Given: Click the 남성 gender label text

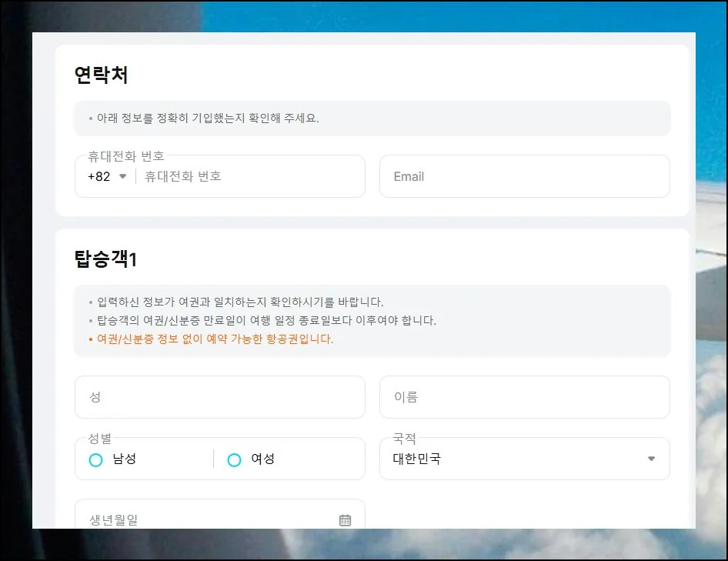Looking at the screenshot, I should tap(125, 459).
